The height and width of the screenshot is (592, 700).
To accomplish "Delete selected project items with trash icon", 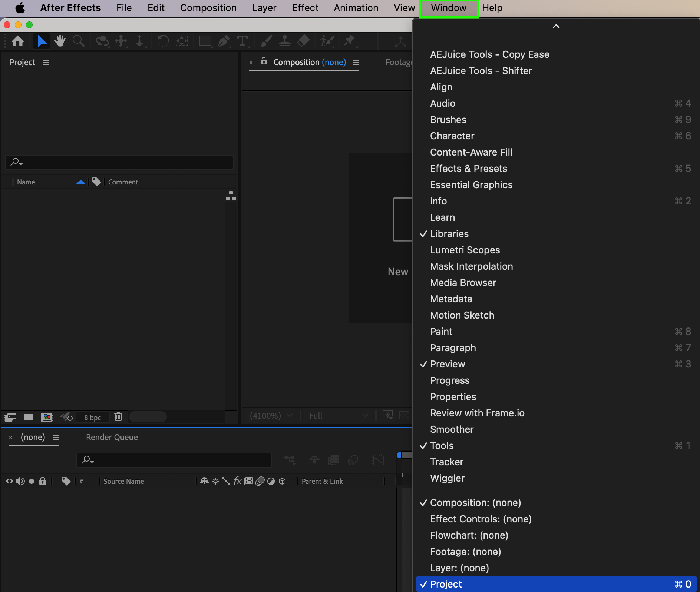I will (118, 417).
